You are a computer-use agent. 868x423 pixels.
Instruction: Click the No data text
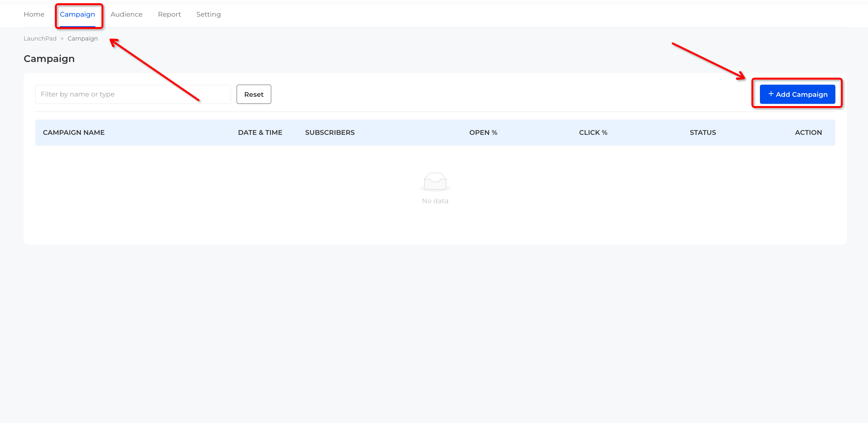tap(435, 201)
